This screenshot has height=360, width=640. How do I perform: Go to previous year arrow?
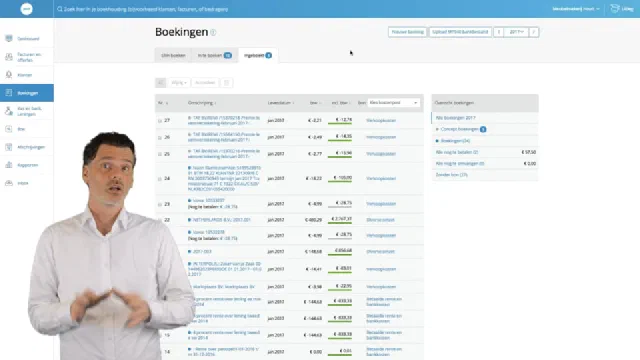tap(498, 32)
